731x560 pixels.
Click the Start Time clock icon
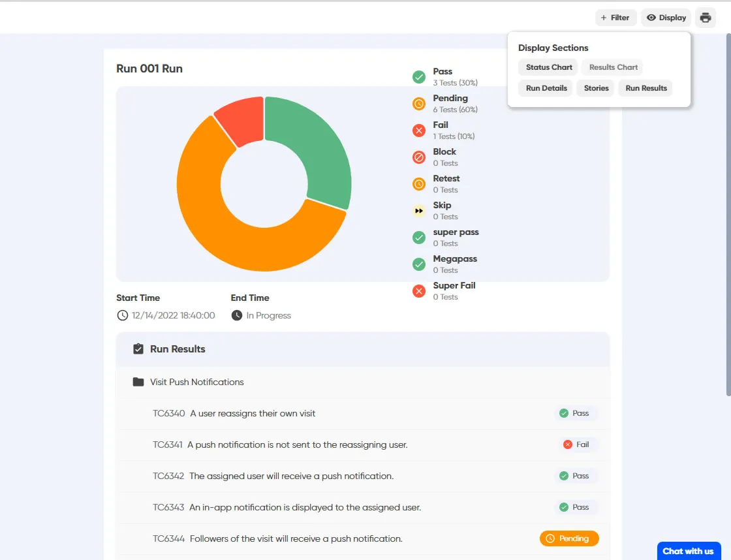click(122, 316)
